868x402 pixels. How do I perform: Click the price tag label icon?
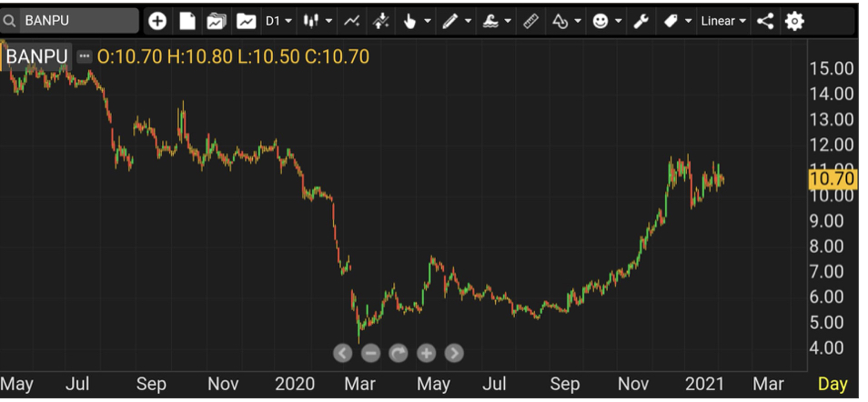pyautogui.click(x=671, y=21)
